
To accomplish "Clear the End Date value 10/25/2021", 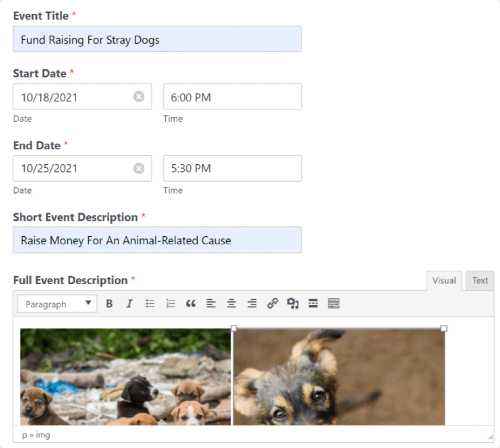I will 139,168.
